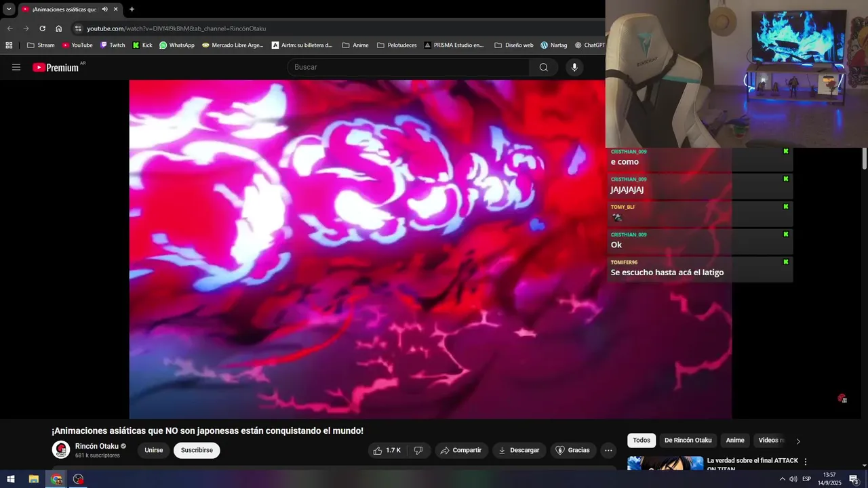Open the volume control in system tray
This screenshot has width=868, height=488.
(x=793, y=479)
